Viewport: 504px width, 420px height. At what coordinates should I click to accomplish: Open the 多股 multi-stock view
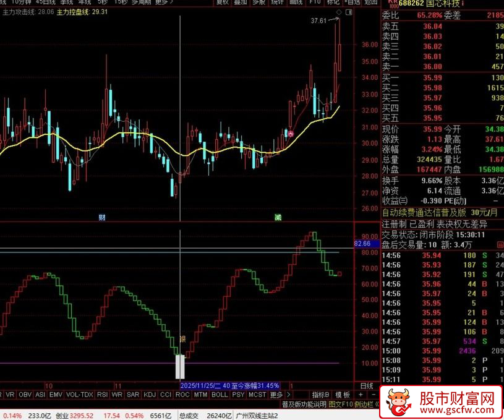click(x=258, y=2)
